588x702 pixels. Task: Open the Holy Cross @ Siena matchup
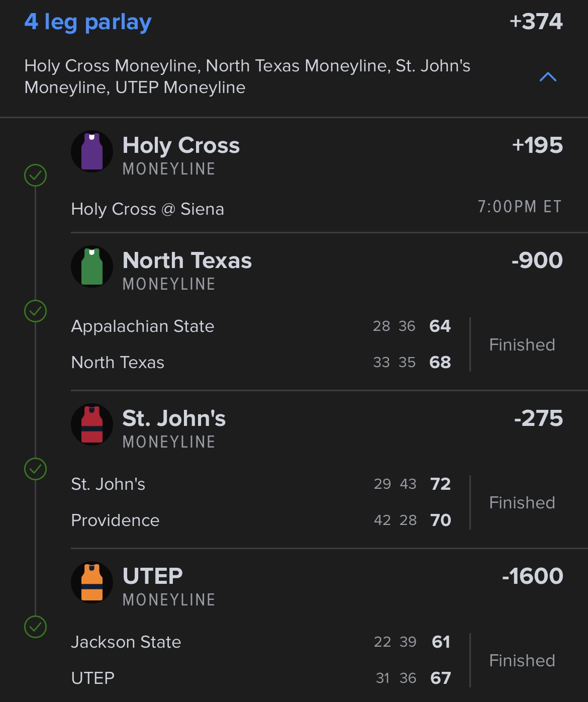click(148, 209)
